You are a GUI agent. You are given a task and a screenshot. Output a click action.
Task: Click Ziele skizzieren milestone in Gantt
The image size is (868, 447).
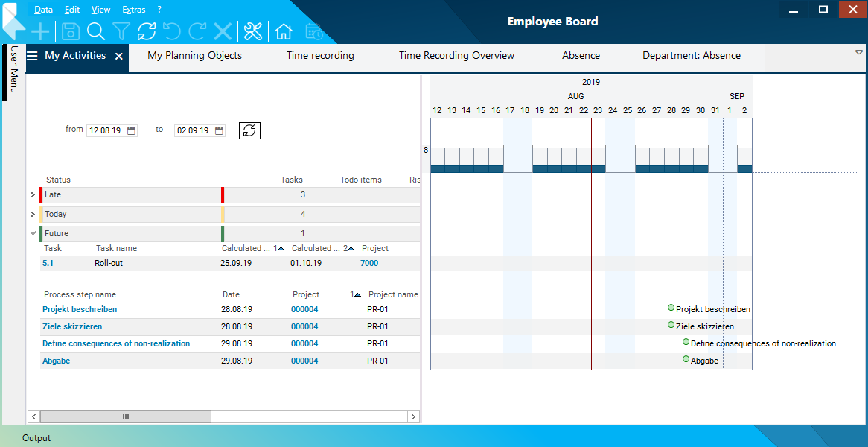pyautogui.click(x=671, y=325)
